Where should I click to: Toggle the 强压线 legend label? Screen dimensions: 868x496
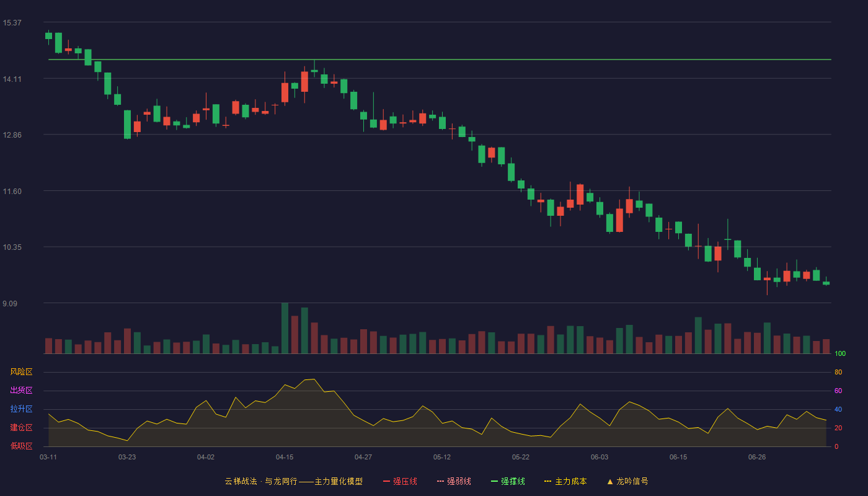(x=405, y=481)
